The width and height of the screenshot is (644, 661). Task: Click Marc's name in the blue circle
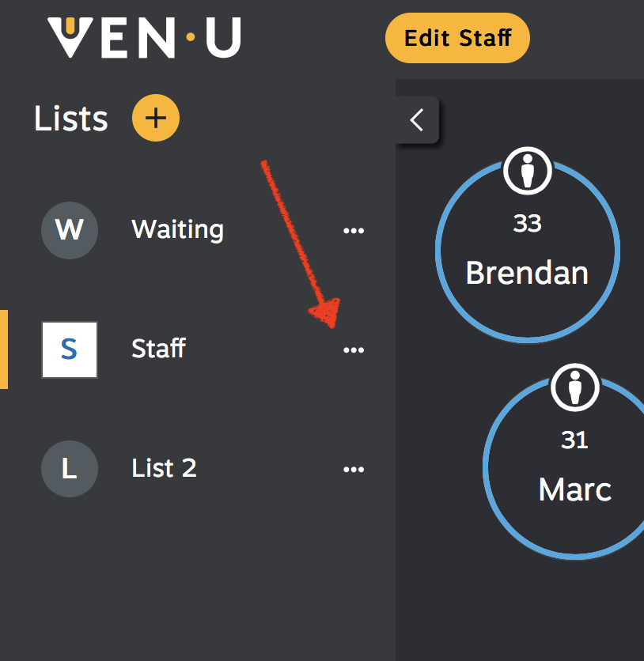point(575,490)
